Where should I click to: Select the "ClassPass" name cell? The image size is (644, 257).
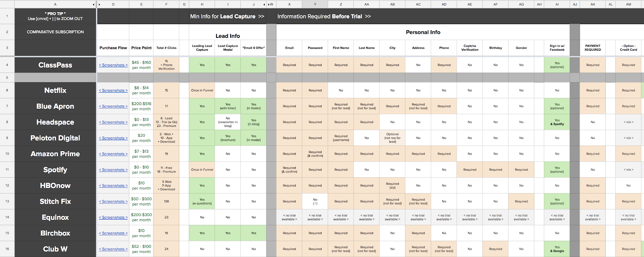[x=55, y=65]
